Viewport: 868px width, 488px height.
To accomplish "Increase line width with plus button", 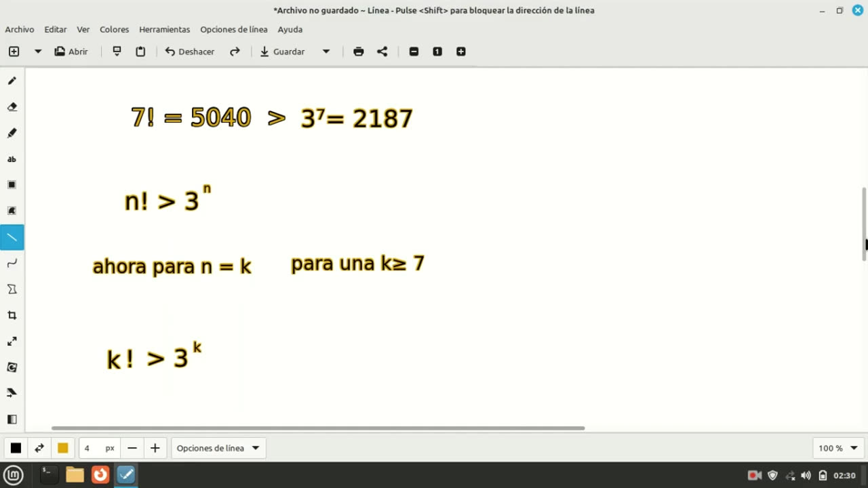I will 155,448.
